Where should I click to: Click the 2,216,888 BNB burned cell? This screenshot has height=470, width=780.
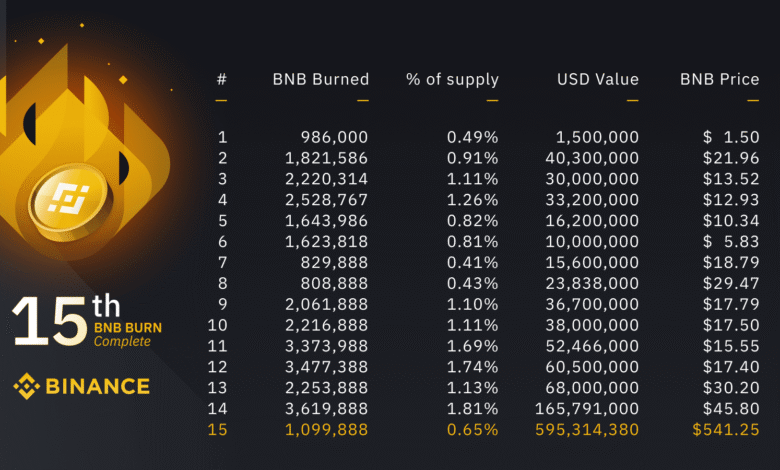[326, 325]
